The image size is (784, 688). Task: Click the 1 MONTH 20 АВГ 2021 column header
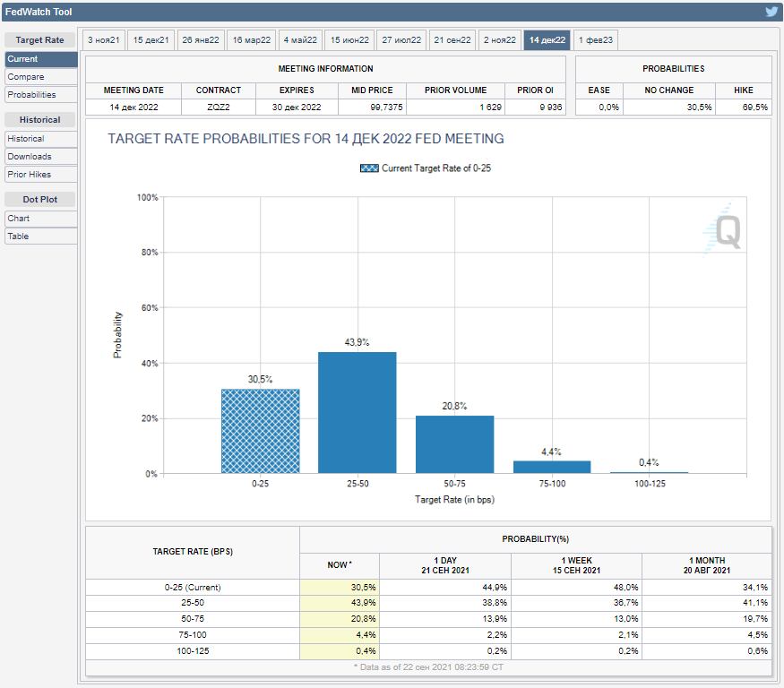pyautogui.click(x=707, y=565)
